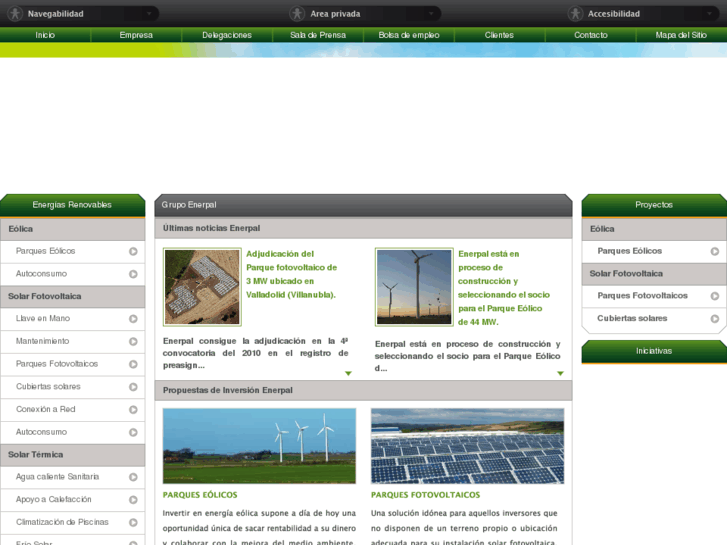Click arrow icon beside Eólica Autoconsumo
This screenshot has height=545, width=727.
click(133, 274)
